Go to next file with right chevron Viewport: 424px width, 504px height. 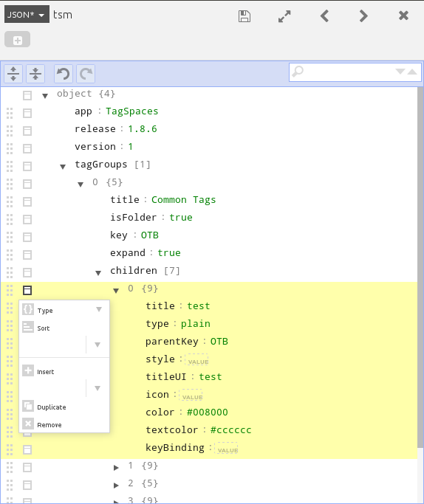[363, 15]
